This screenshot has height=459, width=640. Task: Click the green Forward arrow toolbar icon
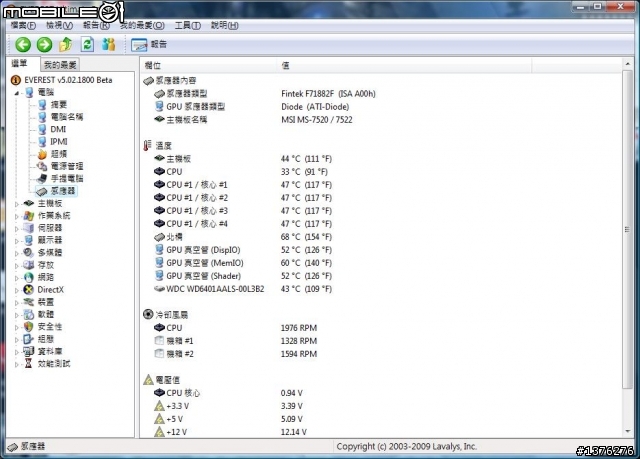point(44,44)
